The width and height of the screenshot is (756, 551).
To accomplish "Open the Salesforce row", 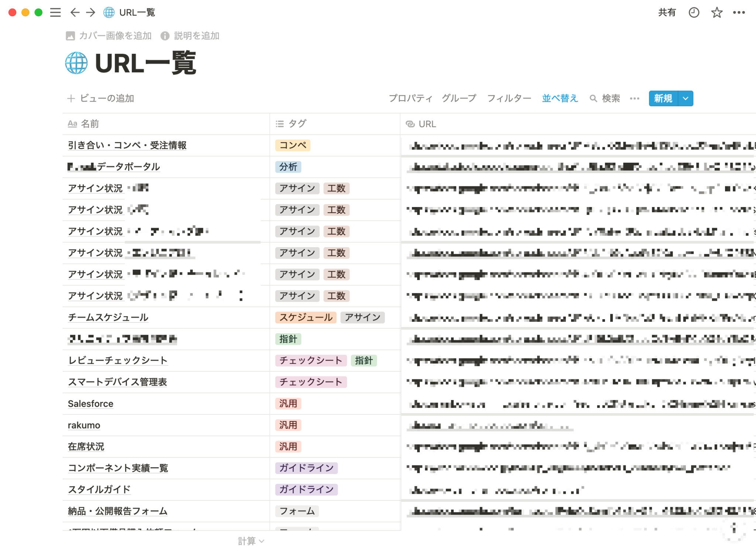I will [x=90, y=404].
